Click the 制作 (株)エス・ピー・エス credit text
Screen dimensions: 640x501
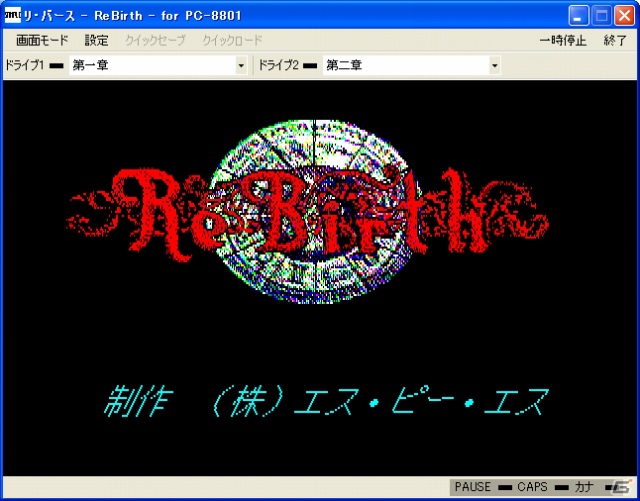326,402
